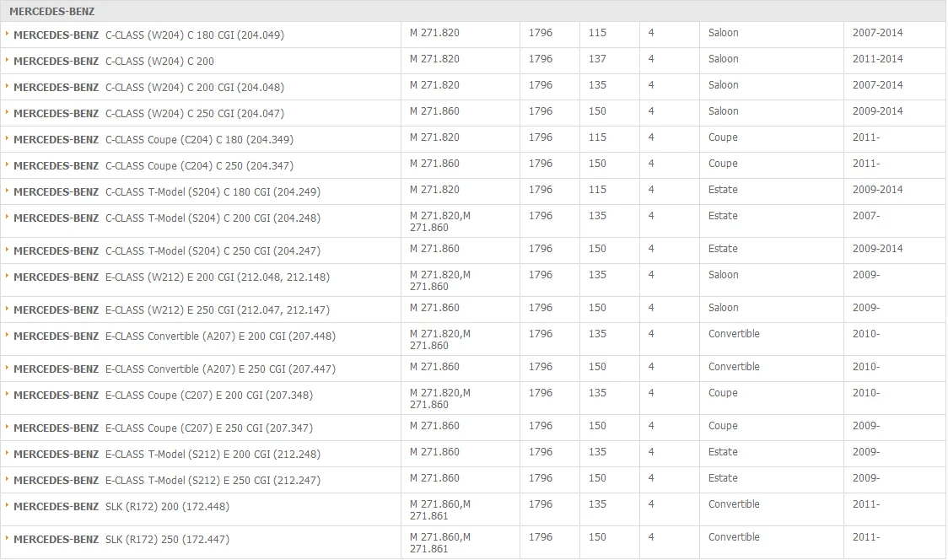Expand arrow beside C-CLASS Coupe C 180 (204.349)
Viewport: 948px width, 560px height.
point(7,138)
